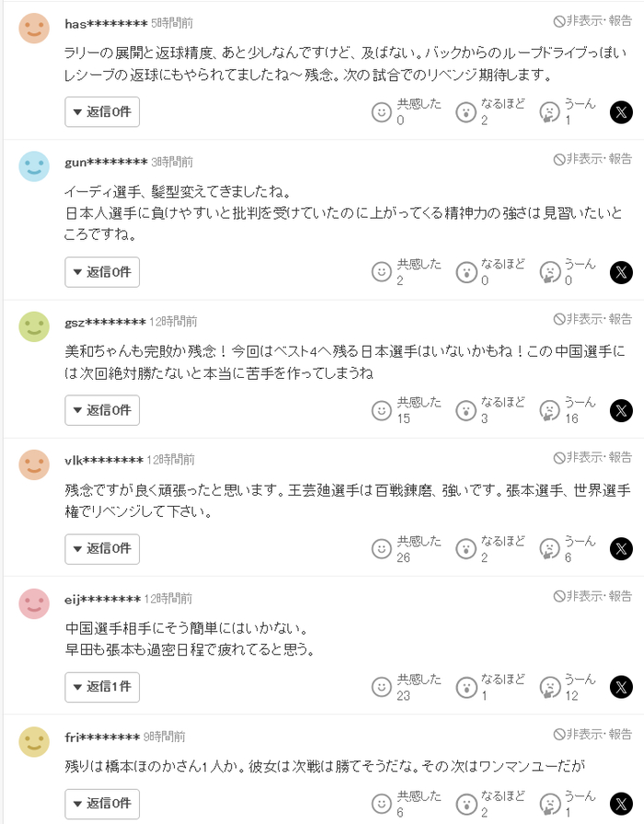644x824 pixels.
Task: Click X share icon on gun******** comment
Action: tap(622, 272)
